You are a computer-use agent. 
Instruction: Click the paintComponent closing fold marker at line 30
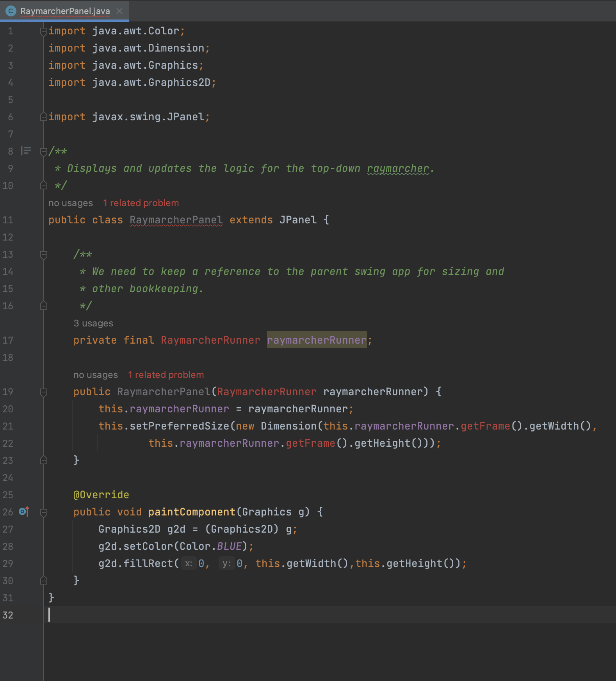click(44, 581)
